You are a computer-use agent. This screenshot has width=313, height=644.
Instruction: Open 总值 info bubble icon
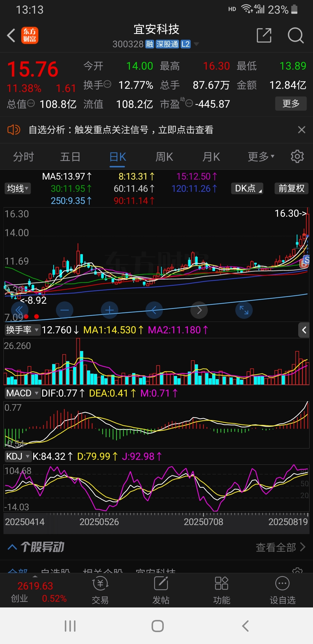[31, 103]
